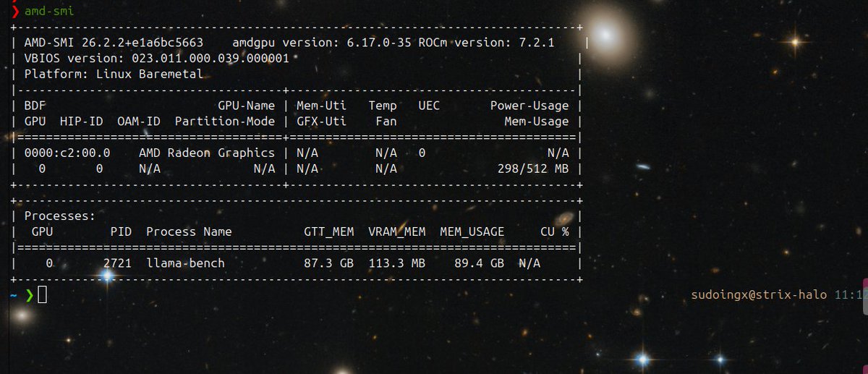
Task: Click the terminal cursor at the prompt
Action: tap(42, 295)
